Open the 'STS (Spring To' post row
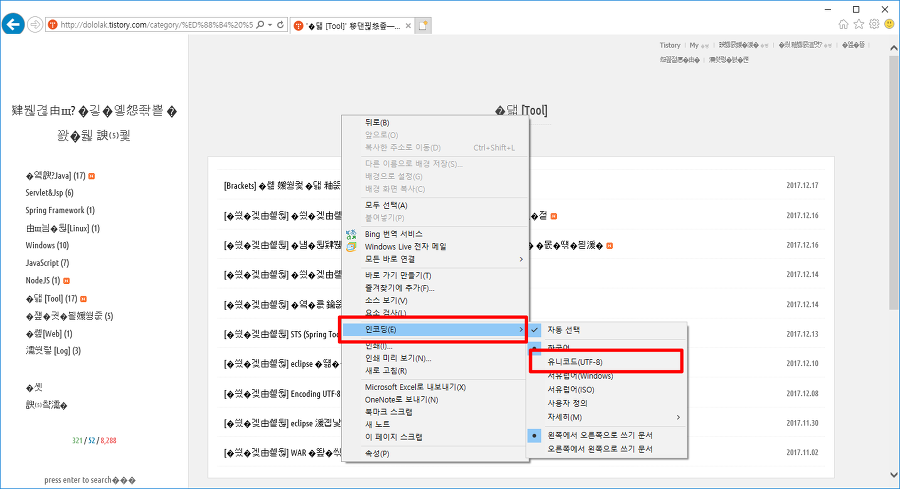The width and height of the screenshot is (900, 489). (282, 334)
